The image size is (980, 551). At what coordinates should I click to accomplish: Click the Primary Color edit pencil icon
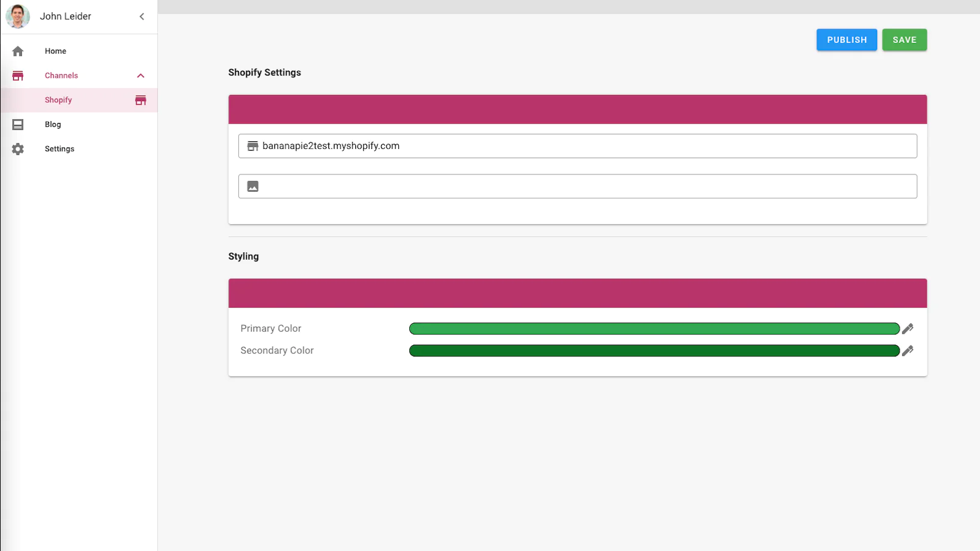[x=908, y=329]
